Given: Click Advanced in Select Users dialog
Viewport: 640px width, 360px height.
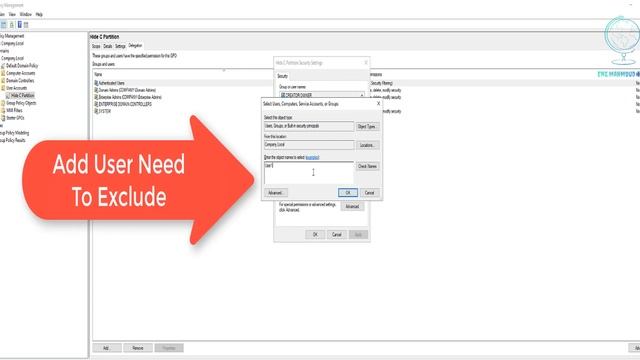Looking at the screenshot, I should pyautogui.click(x=276, y=193).
